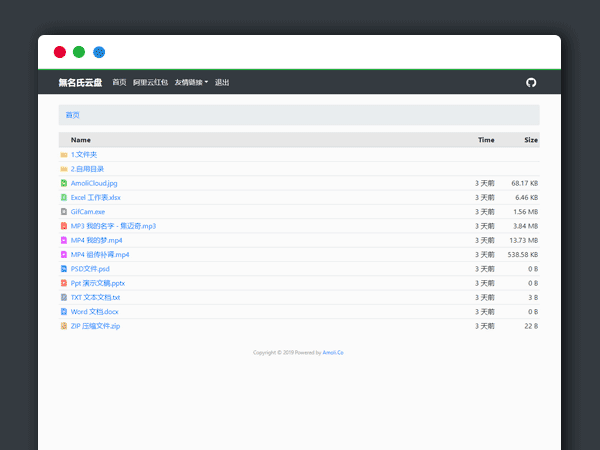Click the PowerPoint icon beside Ppt 演示文稿.pptx
This screenshot has width=600, height=450.
(64, 283)
